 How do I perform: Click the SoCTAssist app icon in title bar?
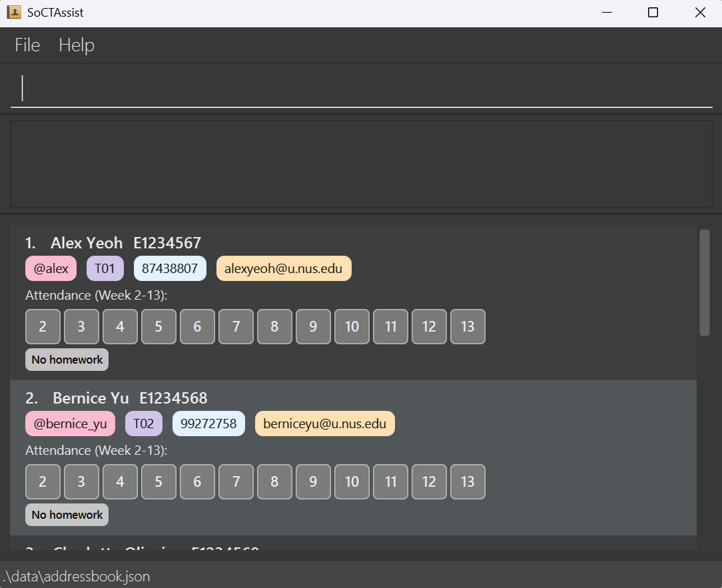pos(14,13)
